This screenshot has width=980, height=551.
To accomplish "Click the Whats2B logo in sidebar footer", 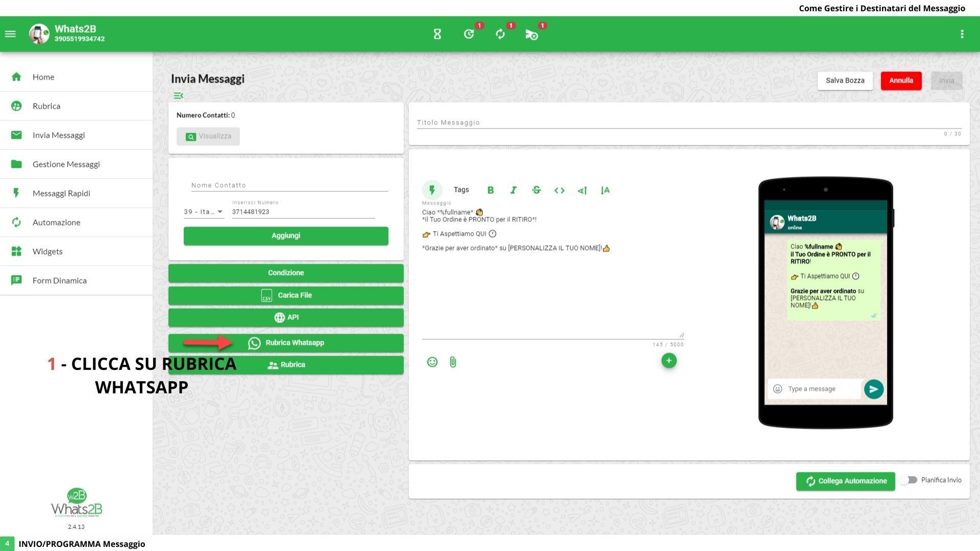I will coord(77,503).
